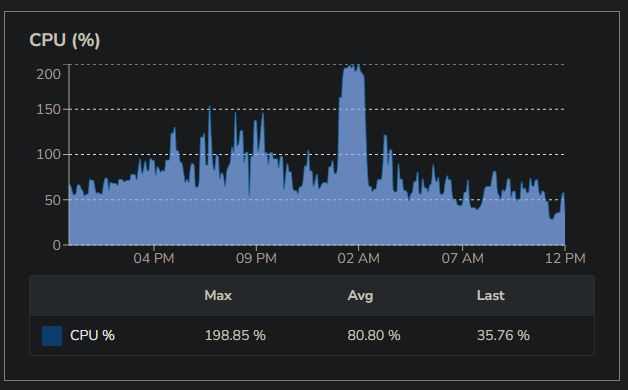
Task: Click the 198.85 % max value
Action: 235,336
